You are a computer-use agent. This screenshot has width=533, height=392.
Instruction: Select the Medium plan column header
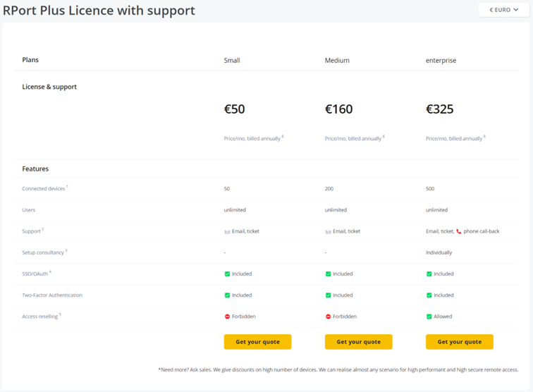337,60
